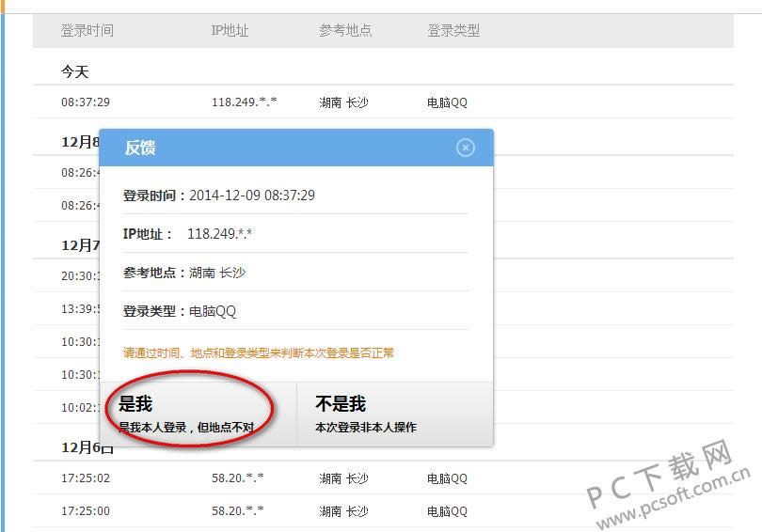Click 电脑QQ in the 08:37:29 table row

(x=447, y=102)
